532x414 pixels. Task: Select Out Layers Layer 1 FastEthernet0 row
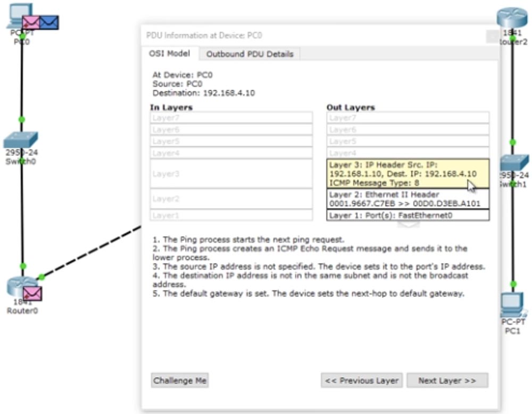(x=408, y=215)
